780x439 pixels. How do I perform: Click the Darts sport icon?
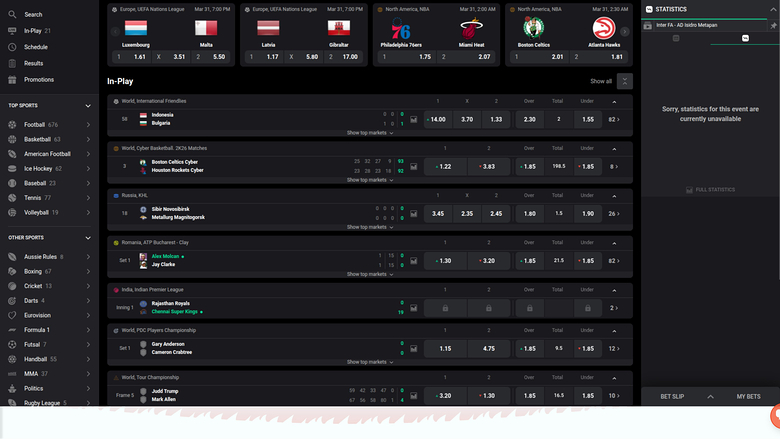tap(12, 301)
